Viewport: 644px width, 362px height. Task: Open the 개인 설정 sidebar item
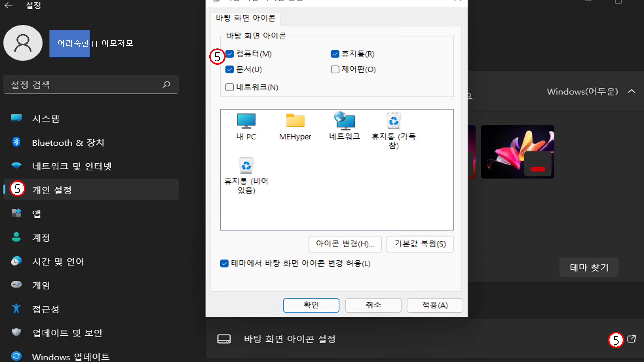[x=52, y=190]
